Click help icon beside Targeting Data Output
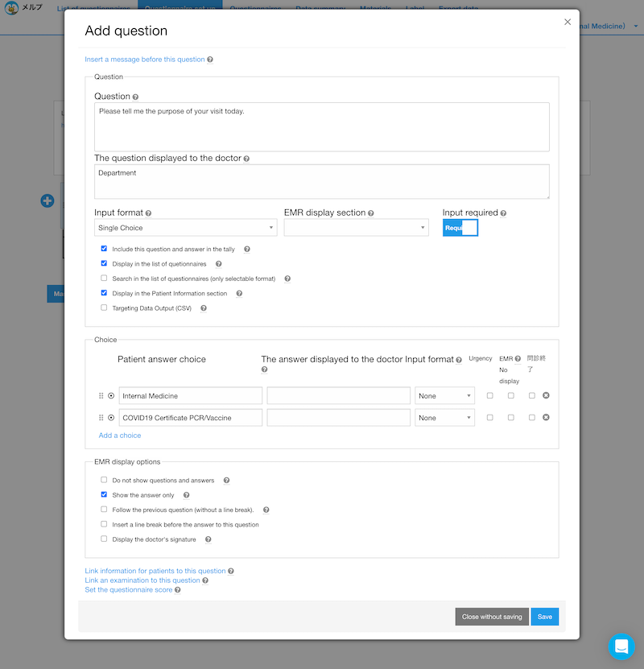This screenshot has height=669, width=644. coord(204,308)
